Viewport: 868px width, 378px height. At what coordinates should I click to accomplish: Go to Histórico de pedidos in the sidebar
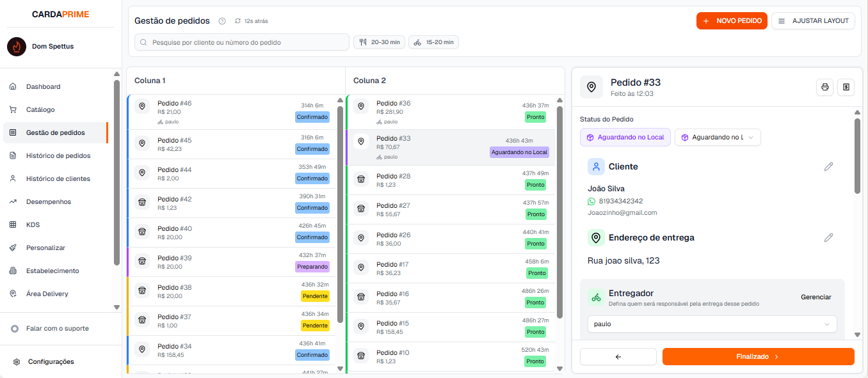point(58,155)
